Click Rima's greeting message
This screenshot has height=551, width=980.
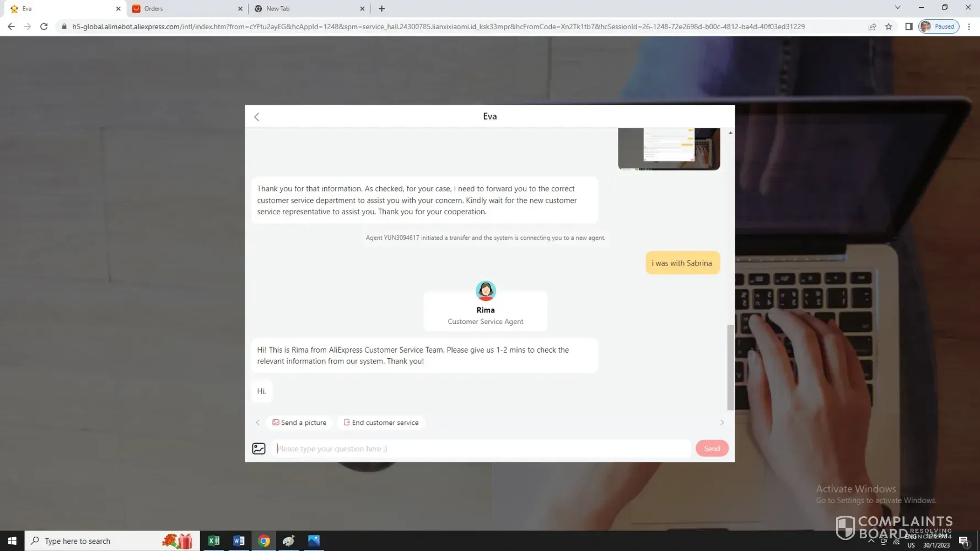coord(424,355)
